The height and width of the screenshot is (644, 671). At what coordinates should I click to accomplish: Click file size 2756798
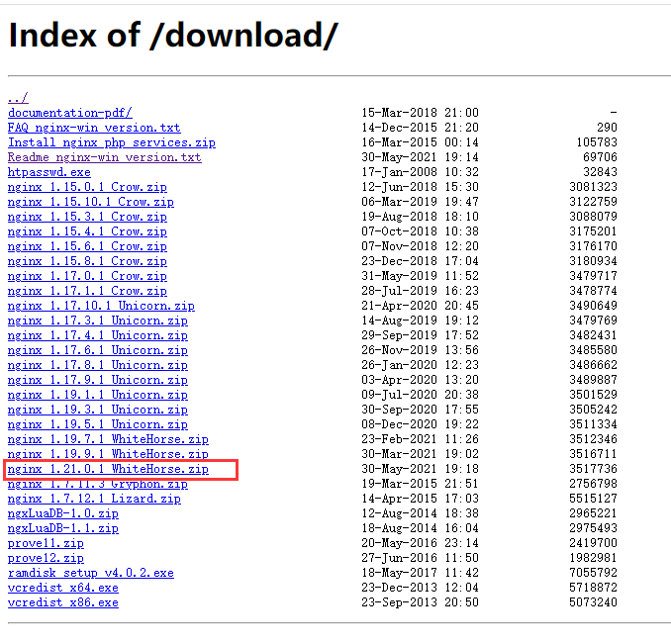593,484
